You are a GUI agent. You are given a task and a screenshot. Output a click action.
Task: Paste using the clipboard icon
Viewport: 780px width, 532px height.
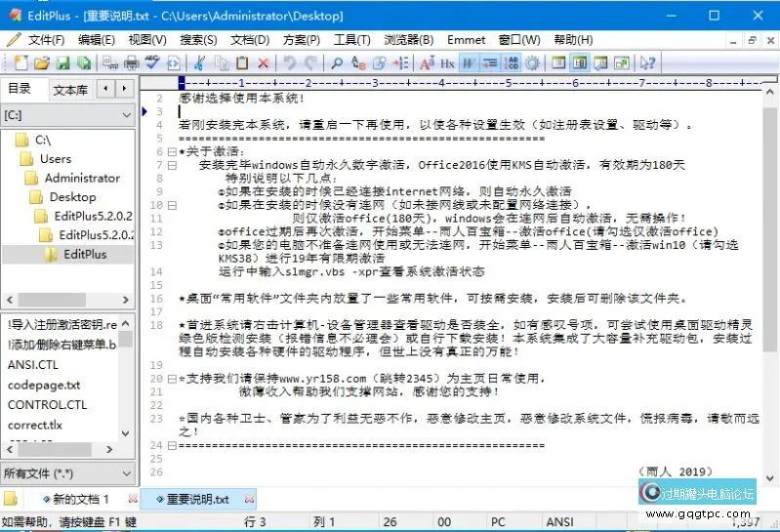[x=242, y=63]
